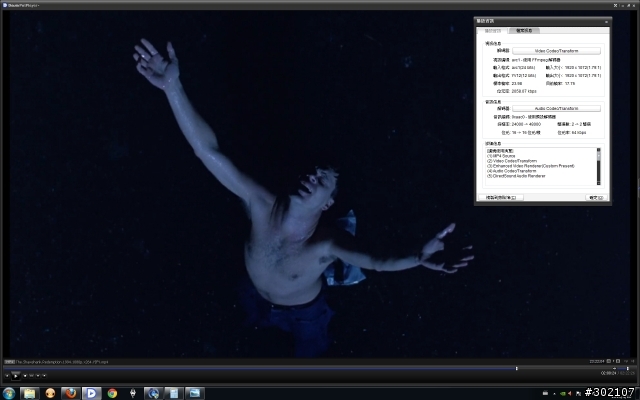The image size is (640, 400).
Task: Click the Daum PotPlayer taskbar icon
Action: coord(91,393)
